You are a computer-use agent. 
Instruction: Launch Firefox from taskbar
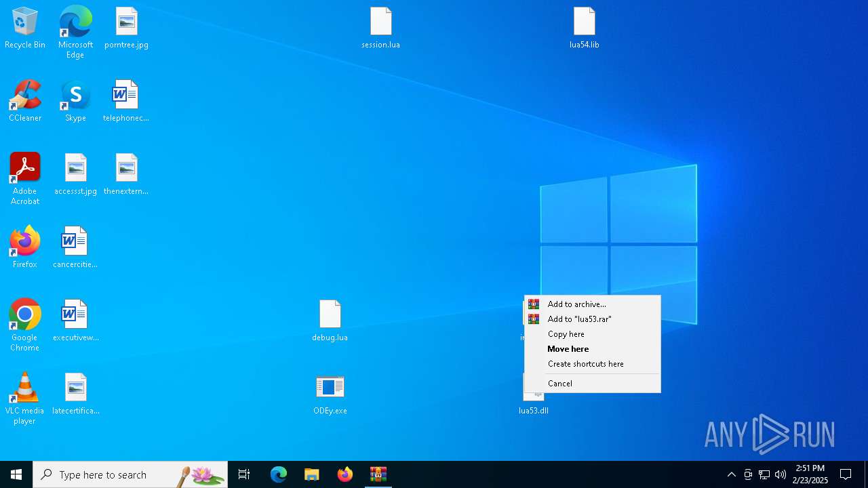[x=345, y=474]
